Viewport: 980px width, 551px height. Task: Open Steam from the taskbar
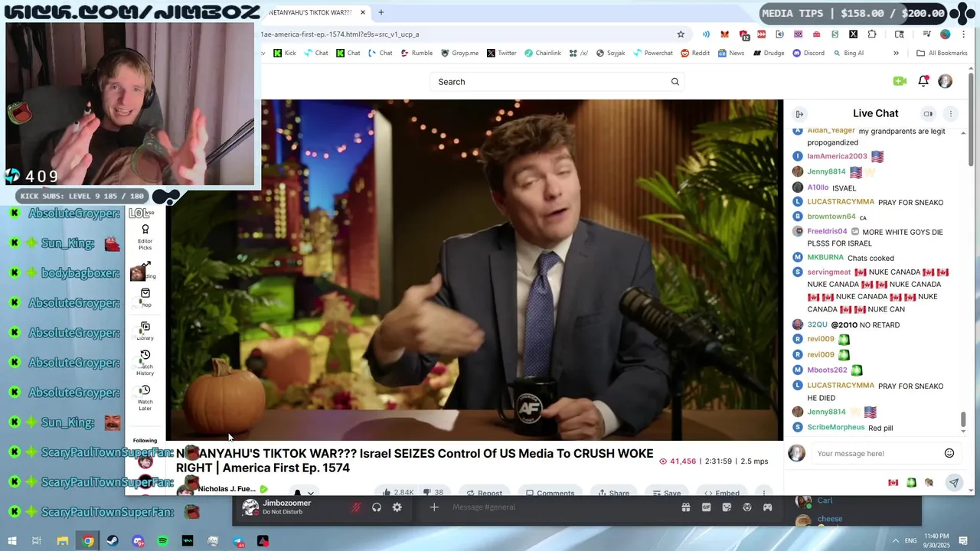pos(113,541)
